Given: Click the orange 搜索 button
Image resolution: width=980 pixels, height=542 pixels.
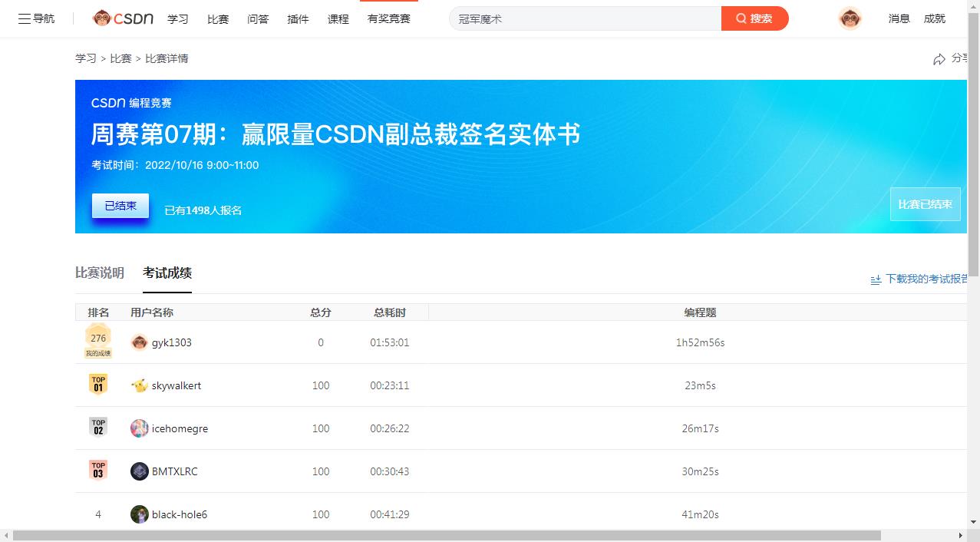Looking at the screenshot, I should (x=755, y=18).
